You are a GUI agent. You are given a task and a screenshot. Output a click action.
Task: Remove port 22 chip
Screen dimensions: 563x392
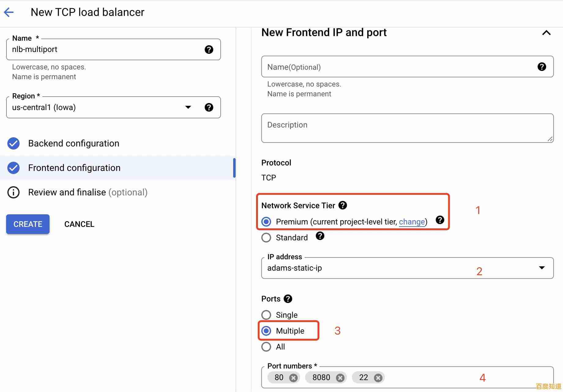pos(378,378)
